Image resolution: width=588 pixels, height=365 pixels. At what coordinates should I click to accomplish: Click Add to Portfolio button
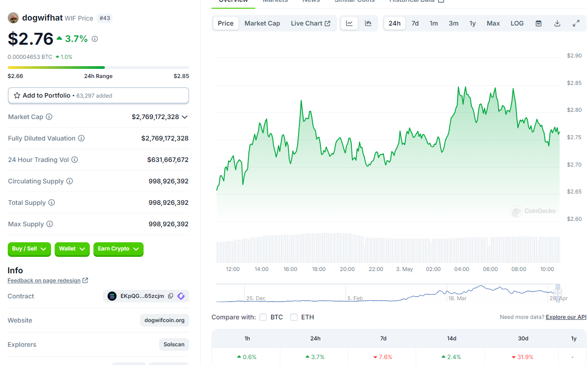[x=98, y=96]
